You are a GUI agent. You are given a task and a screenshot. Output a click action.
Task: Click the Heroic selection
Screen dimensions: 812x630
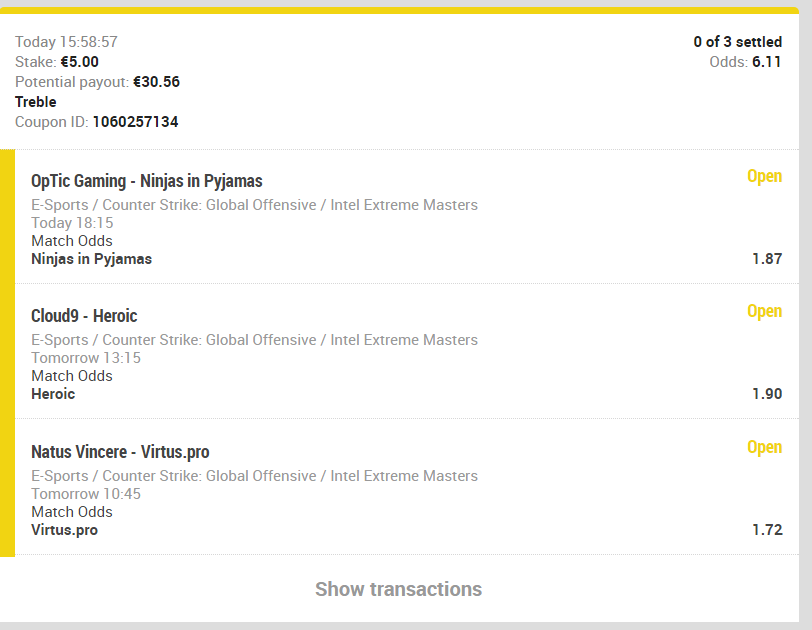pos(53,394)
